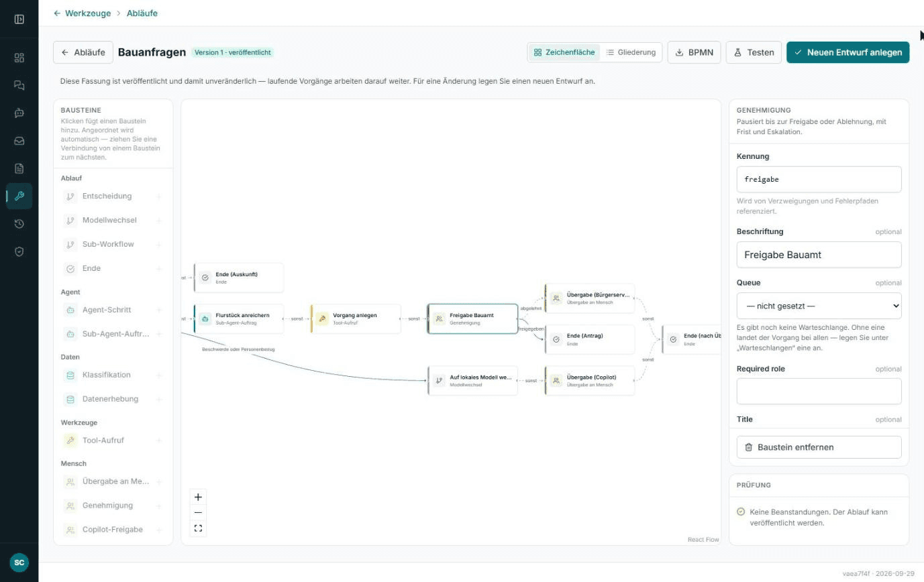Add the Klassifikation block via plus
Image resolution: width=924 pixels, height=582 pixels.
pos(159,375)
